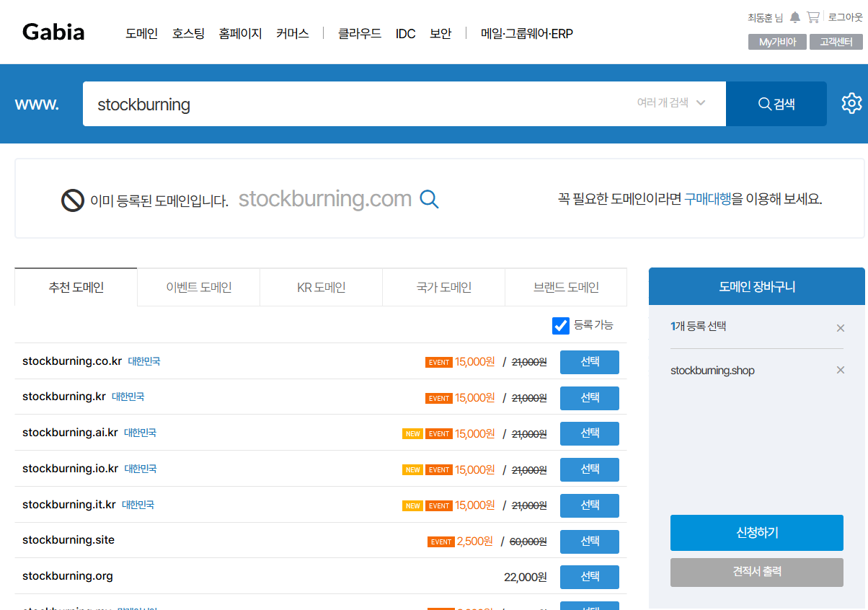Click magnifier next to stockburning.com
This screenshot has width=868, height=610.
click(429, 199)
